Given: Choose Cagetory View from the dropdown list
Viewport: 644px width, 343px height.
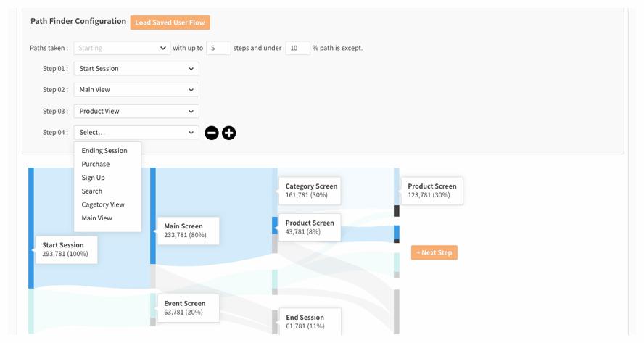Looking at the screenshot, I should pyautogui.click(x=103, y=204).
